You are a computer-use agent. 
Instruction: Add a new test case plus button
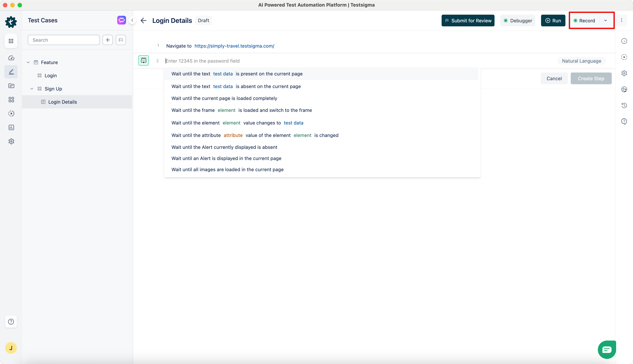108,40
